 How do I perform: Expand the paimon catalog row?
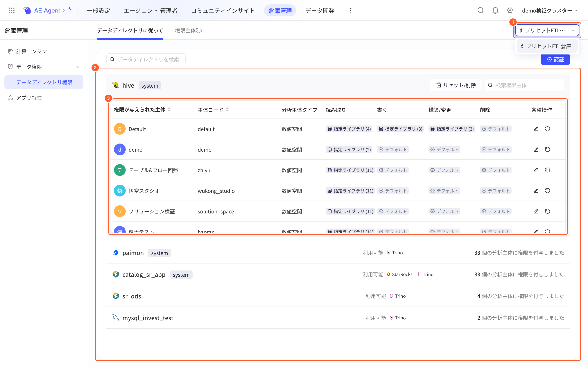(x=338, y=253)
